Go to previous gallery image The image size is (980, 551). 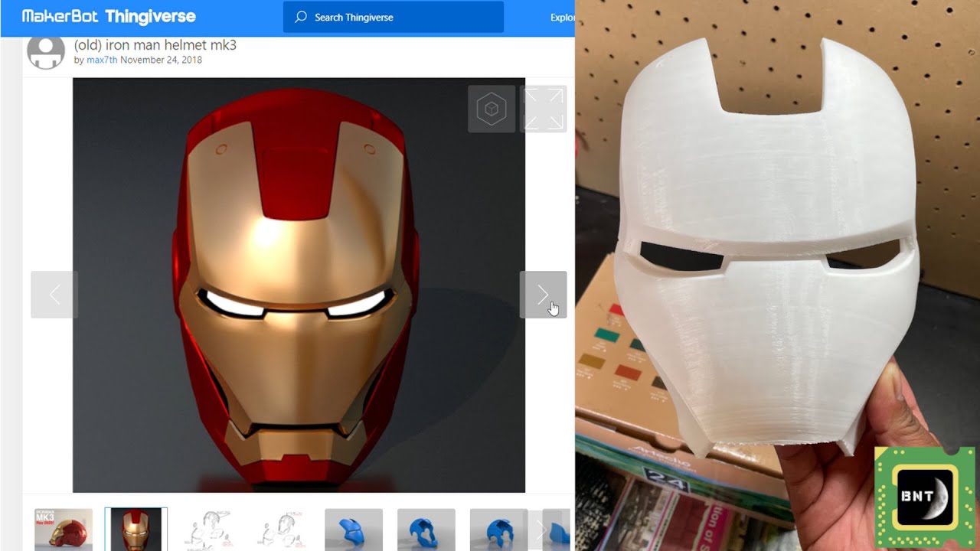click(54, 295)
